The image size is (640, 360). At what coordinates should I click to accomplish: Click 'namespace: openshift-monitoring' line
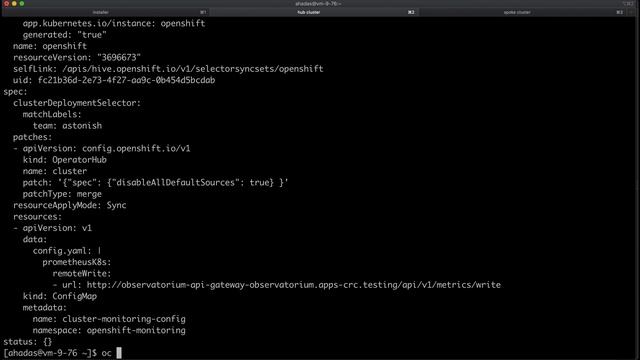click(x=109, y=330)
